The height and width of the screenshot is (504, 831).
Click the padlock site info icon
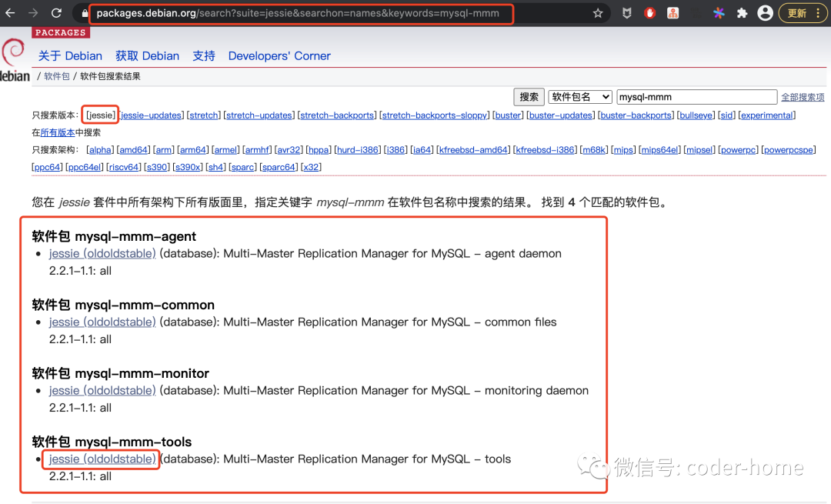tap(85, 13)
